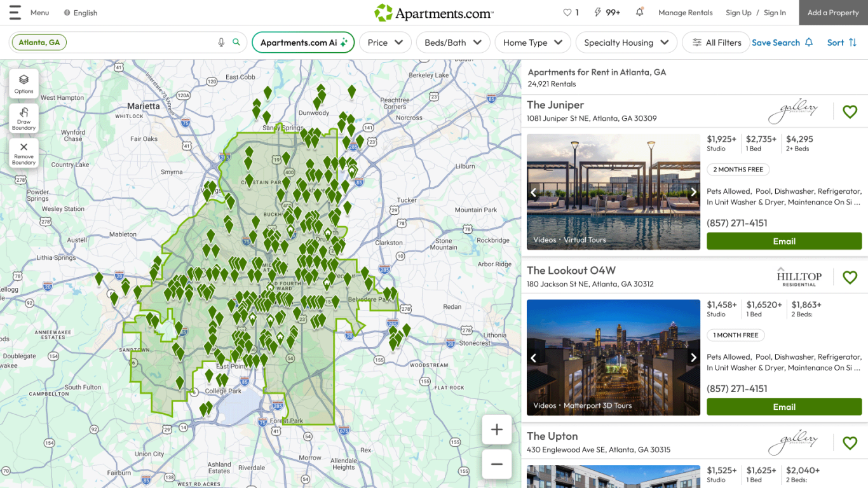This screenshot has height=488, width=868.
Task: Click $1,458+ Studio price for The Lookout
Action: (722, 309)
